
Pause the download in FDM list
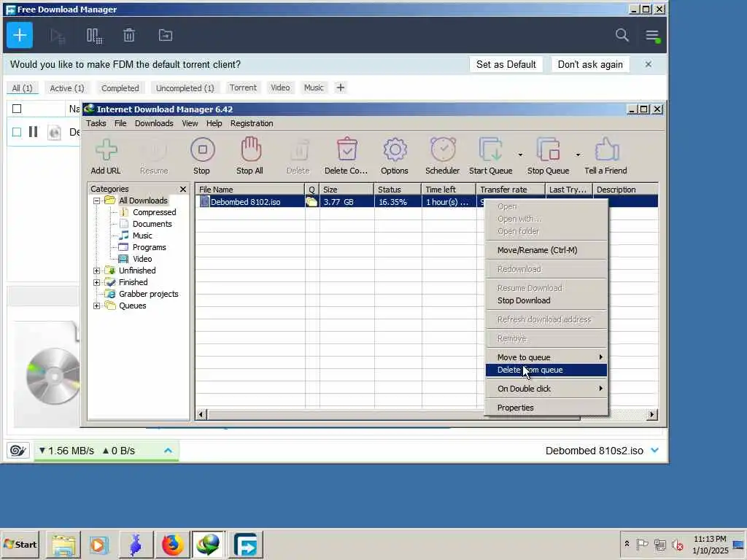pos(33,131)
